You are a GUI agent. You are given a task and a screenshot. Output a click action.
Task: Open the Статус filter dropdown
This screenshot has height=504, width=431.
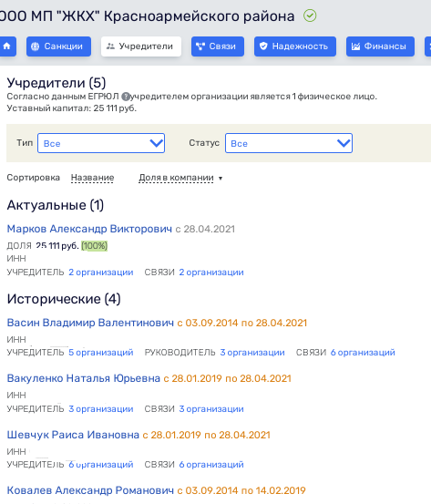click(289, 143)
